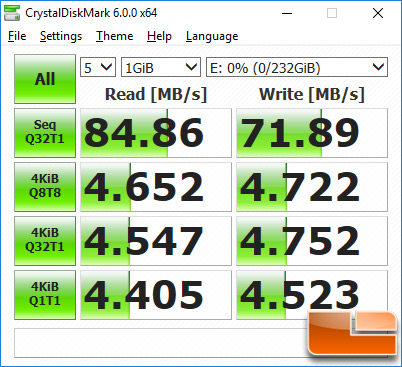Click the Seq write result 71.89
402x367 pixels.
(x=312, y=133)
